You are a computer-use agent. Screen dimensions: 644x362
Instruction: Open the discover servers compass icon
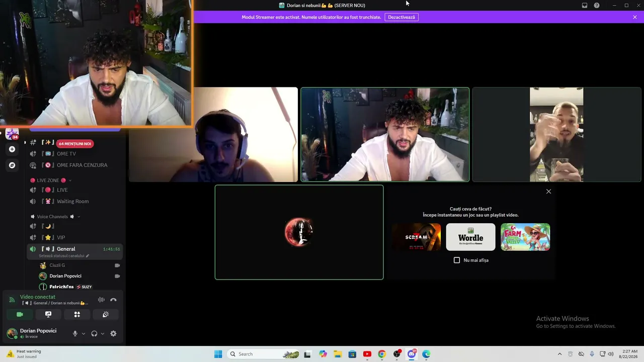pyautogui.click(x=12, y=165)
